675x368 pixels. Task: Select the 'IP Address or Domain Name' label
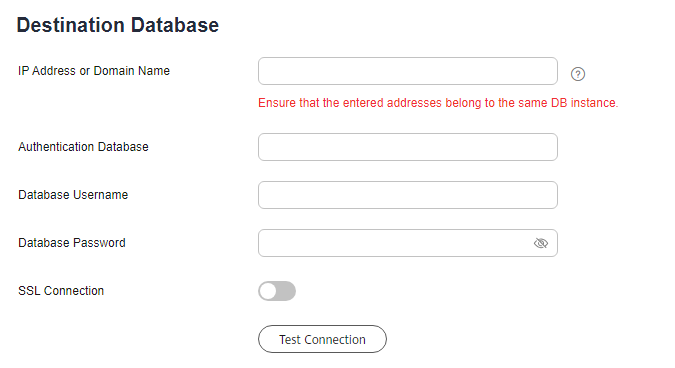click(94, 71)
